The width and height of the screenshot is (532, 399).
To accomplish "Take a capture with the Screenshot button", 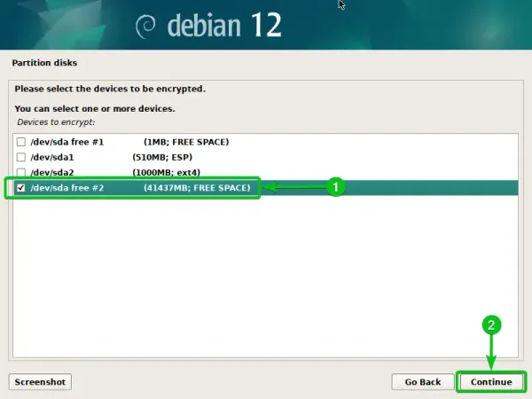I will (40, 381).
